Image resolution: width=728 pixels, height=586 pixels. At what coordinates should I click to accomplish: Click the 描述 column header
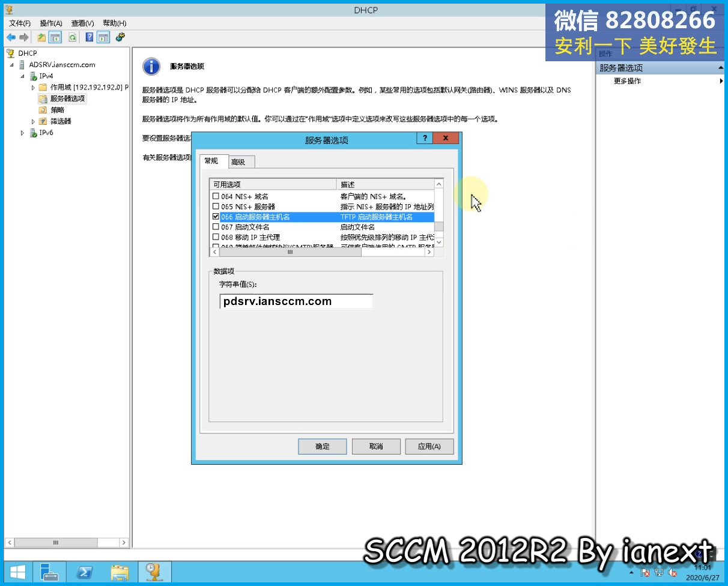click(385, 184)
